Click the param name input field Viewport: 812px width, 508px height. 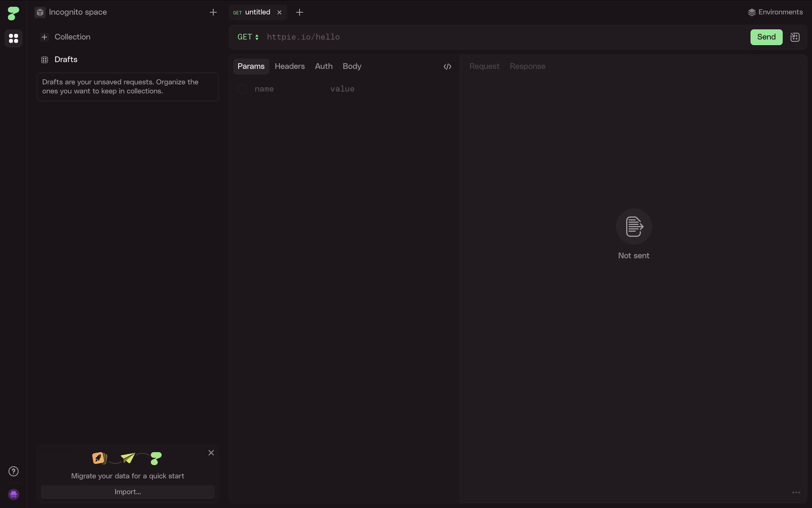288,89
